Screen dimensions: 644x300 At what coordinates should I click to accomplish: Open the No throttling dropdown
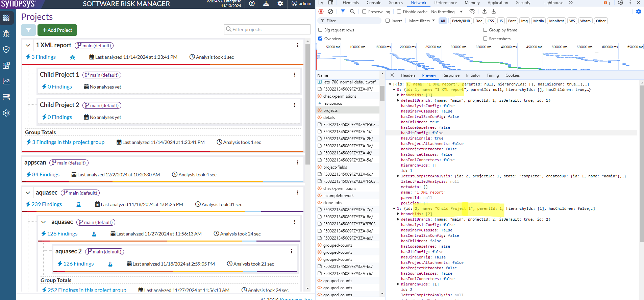click(x=447, y=11)
